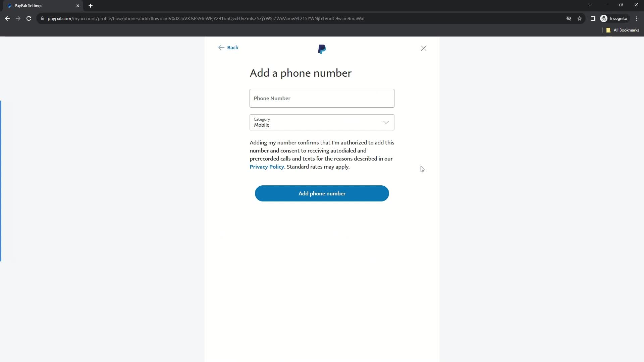
Task: Click the Phone Number input field
Action: (x=322, y=98)
